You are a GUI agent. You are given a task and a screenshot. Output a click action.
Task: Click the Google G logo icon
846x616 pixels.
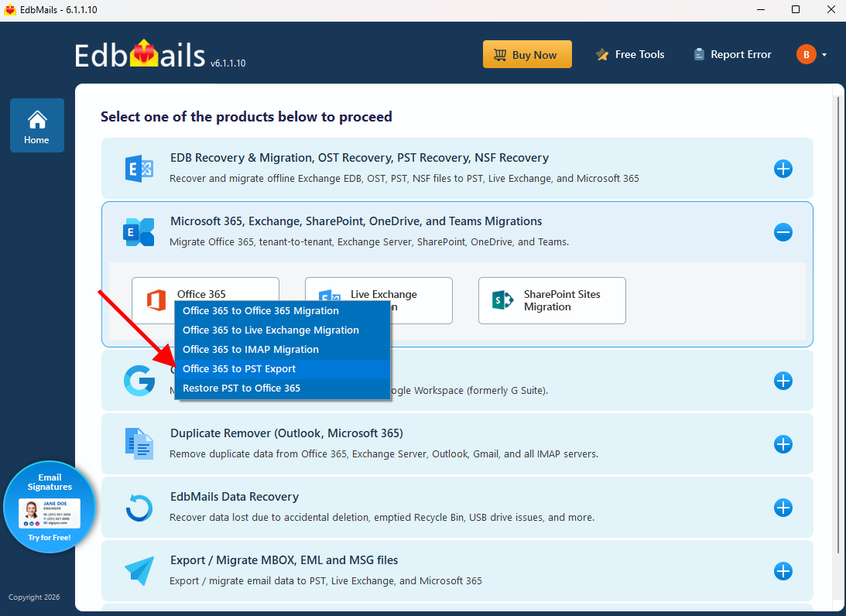tap(139, 381)
